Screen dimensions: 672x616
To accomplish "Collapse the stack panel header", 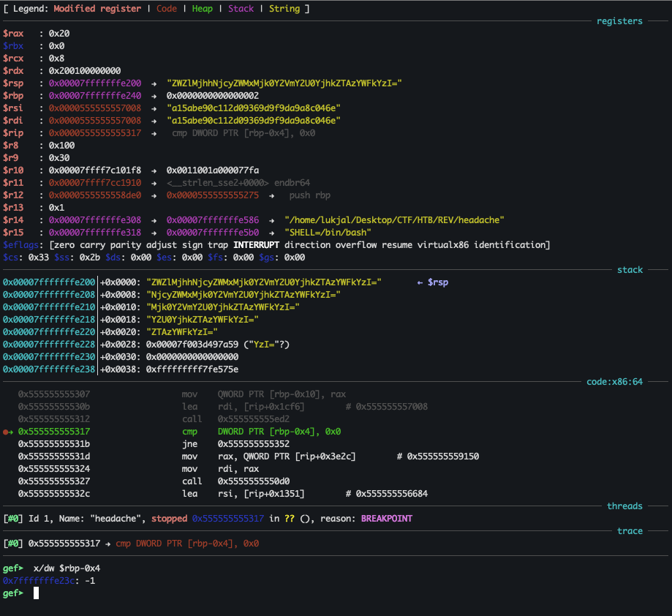I will tap(630, 269).
